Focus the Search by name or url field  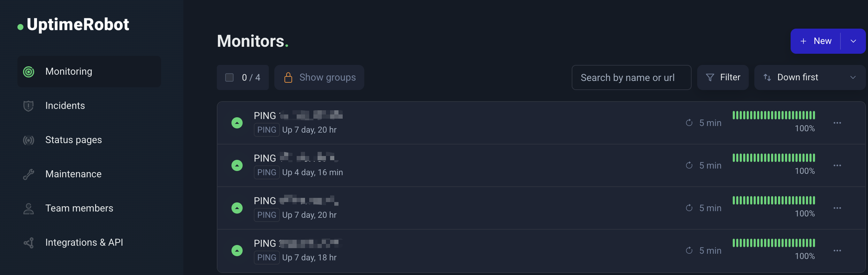point(631,77)
